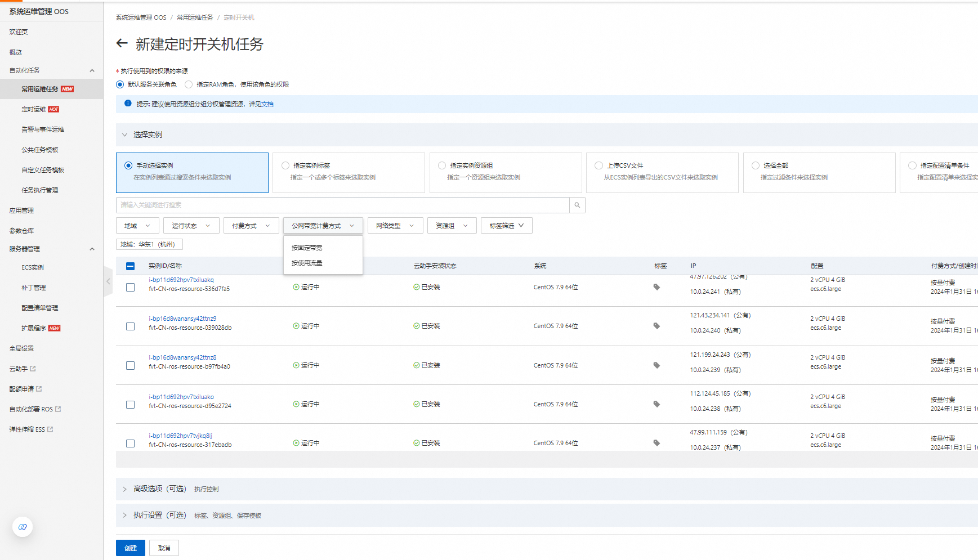This screenshot has height=560, width=978.
Task: Open instance link i-bp16d8wanansy42ttnz9
Action: 182,319
